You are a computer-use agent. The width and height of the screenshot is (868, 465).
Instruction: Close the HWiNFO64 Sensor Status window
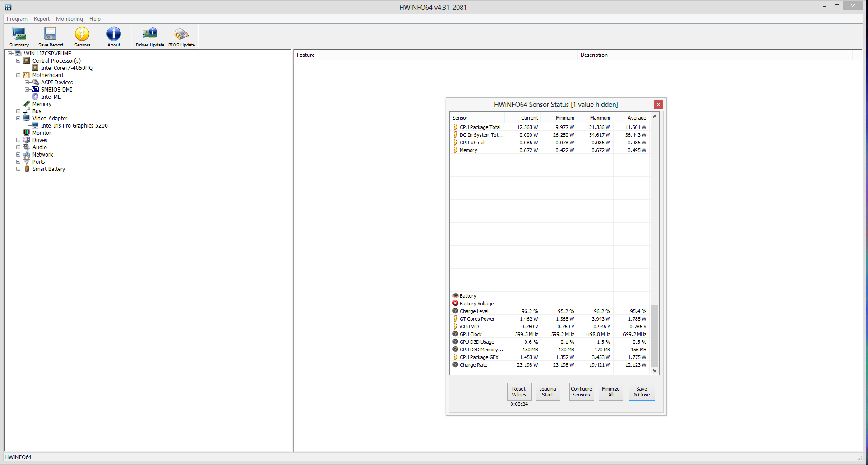(659, 105)
